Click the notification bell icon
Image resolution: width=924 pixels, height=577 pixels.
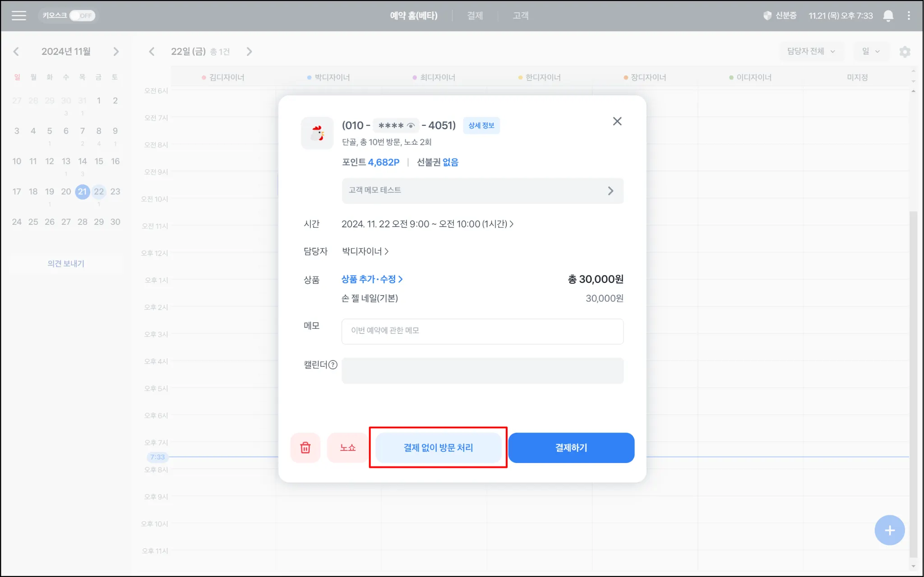pos(888,16)
